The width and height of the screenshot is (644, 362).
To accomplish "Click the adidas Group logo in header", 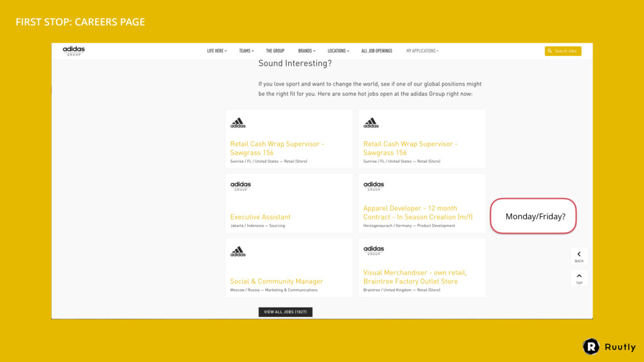I will [74, 51].
